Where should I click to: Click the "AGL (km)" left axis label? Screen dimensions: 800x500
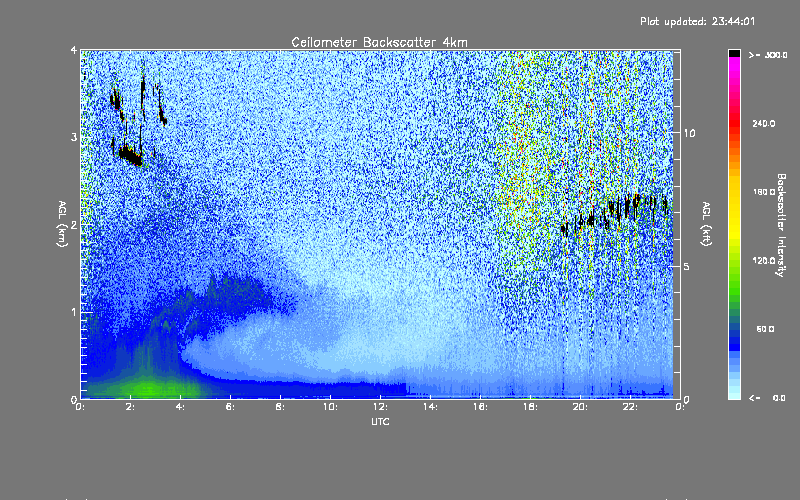tap(62, 224)
